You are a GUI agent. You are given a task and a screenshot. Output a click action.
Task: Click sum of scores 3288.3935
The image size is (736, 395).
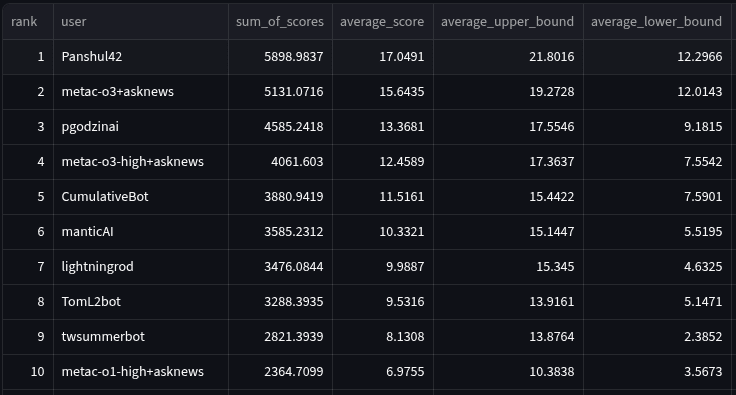pos(280,302)
